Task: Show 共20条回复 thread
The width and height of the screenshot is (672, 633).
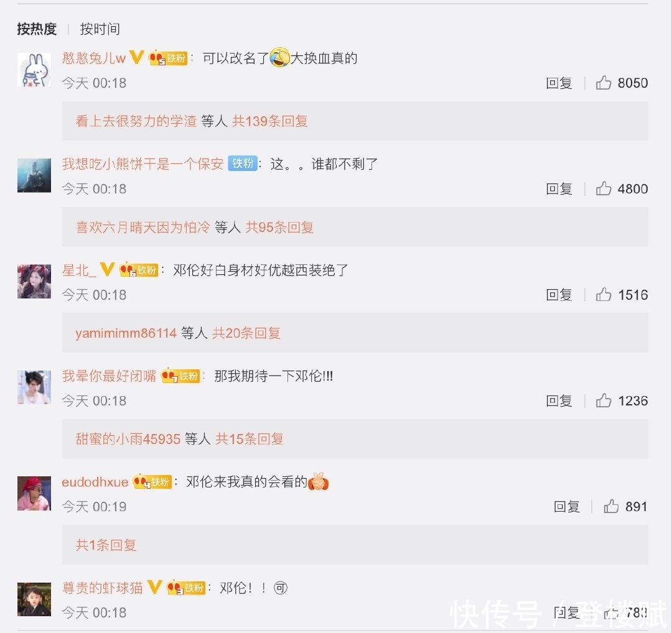Action: [x=246, y=333]
